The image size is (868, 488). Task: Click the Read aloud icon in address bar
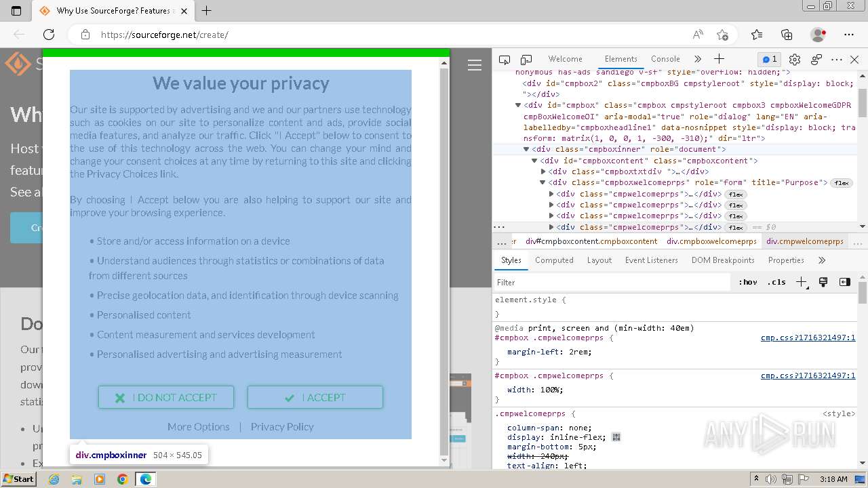coord(698,35)
